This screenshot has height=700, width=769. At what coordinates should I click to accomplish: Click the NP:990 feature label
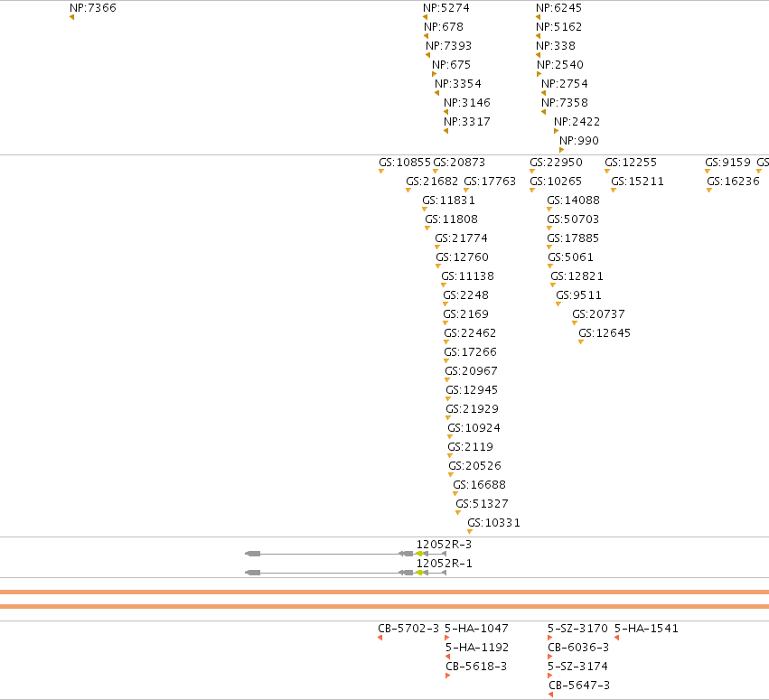tap(578, 141)
